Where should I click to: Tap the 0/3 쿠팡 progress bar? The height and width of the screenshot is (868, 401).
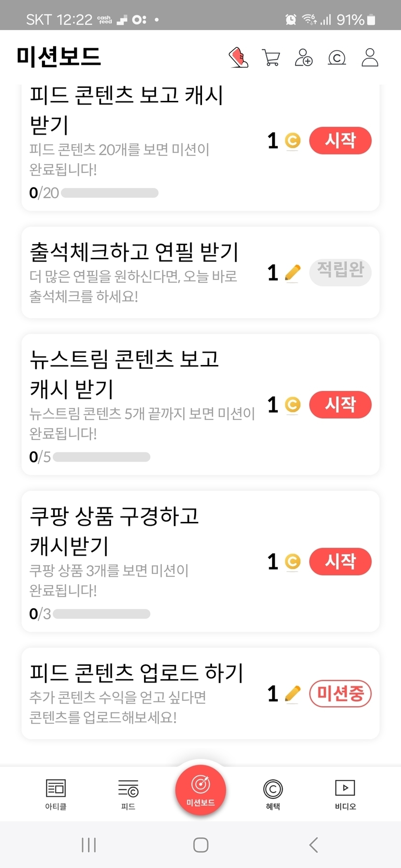[x=101, y=614]
